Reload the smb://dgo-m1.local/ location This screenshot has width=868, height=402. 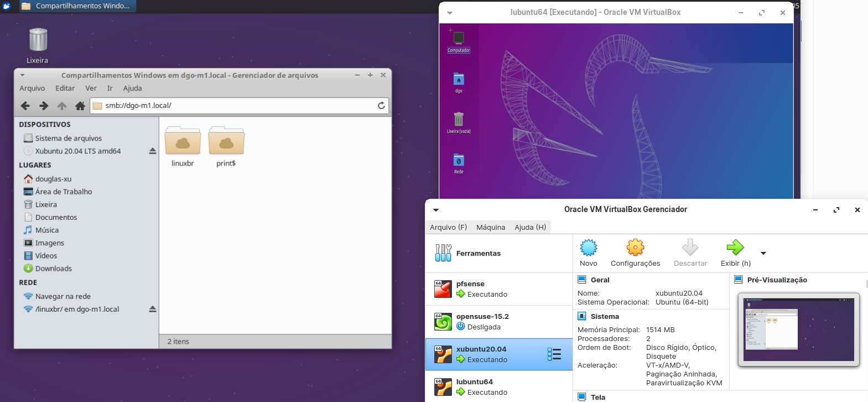click(381, 106)
